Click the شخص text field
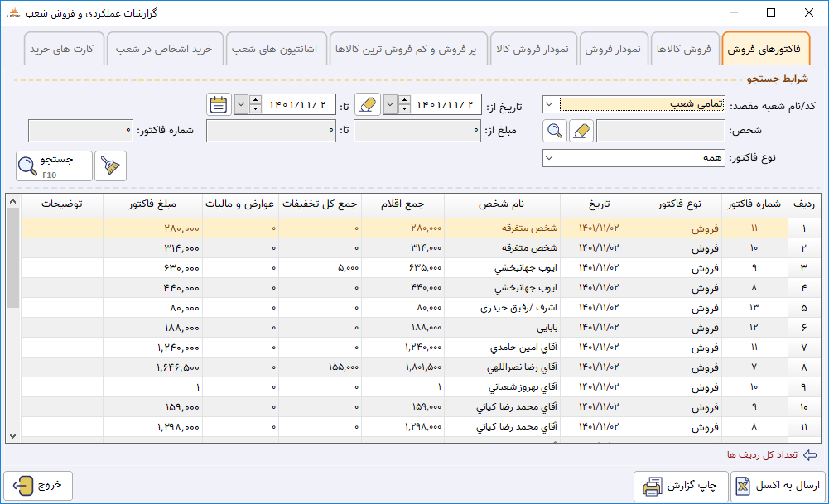 [x=660, y=131]
